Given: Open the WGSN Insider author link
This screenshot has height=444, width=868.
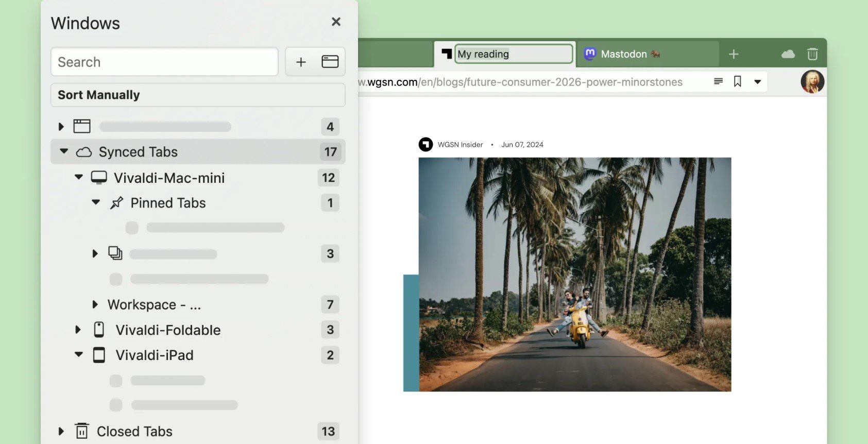Looking at the screenshot, I should (x=460, y=145).
